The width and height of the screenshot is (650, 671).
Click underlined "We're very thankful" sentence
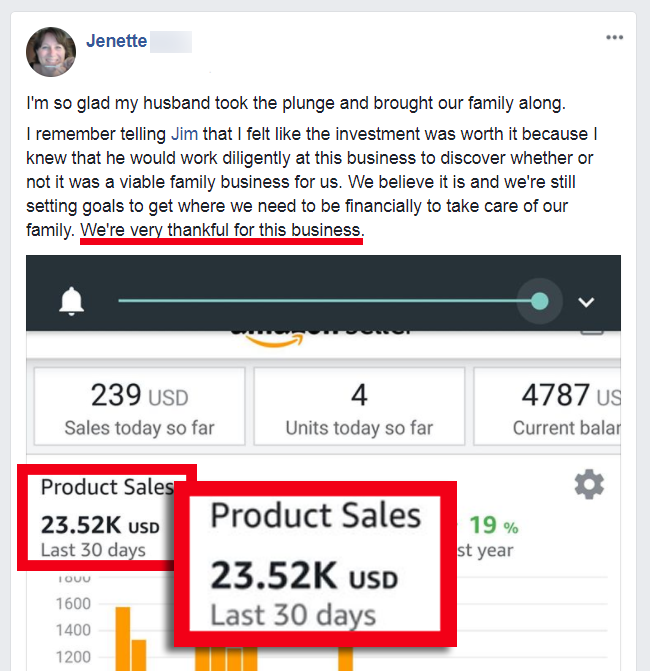[x=221, y=231]
